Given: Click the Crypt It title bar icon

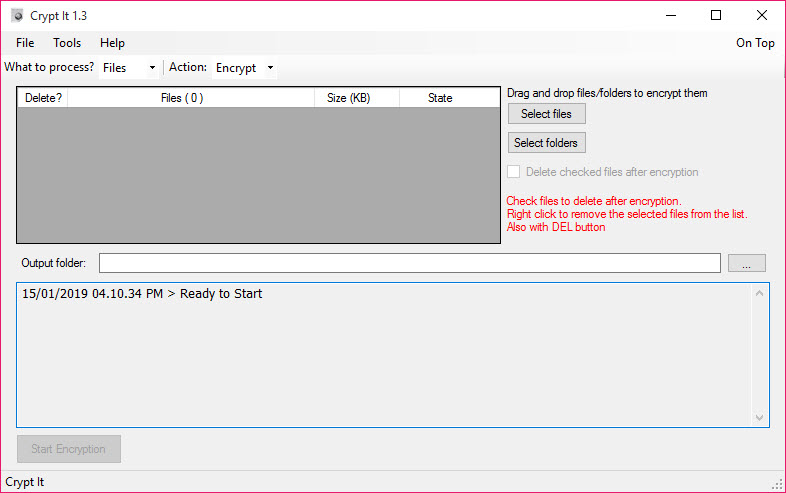Looking at the screenshot, I should 17,16.
